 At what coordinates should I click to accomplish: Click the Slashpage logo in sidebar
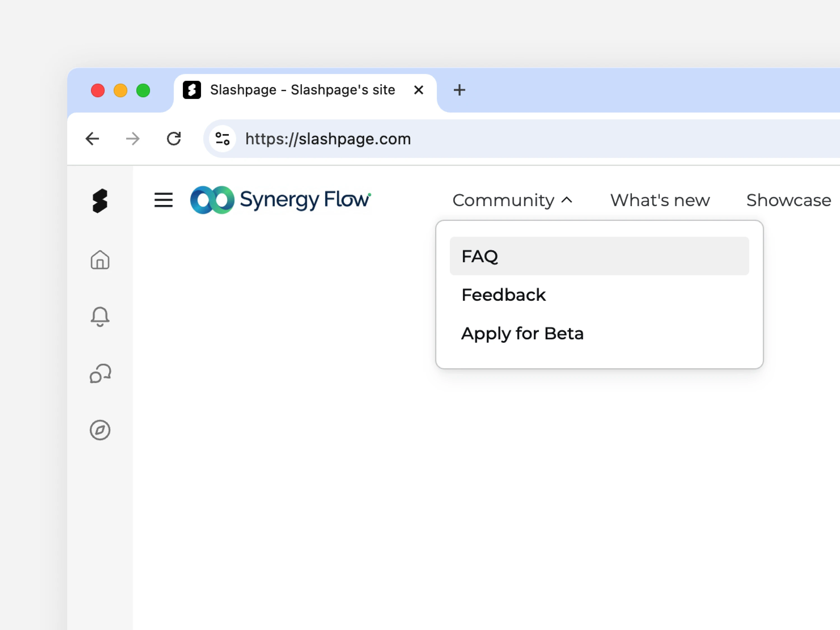pos(100,200)
